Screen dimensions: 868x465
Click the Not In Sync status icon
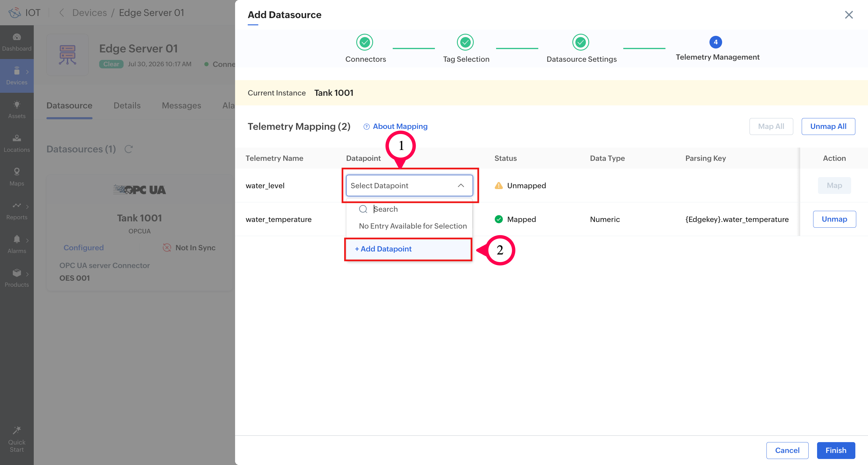coord(167,248)
